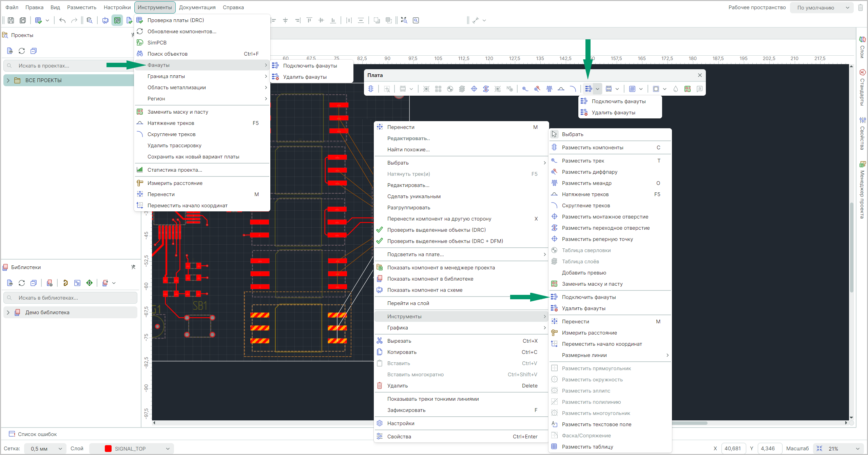Choose Удалить фанауты in the Фанауты submenu
Viewport: 868px width, 455px height.
pos(305,77)
